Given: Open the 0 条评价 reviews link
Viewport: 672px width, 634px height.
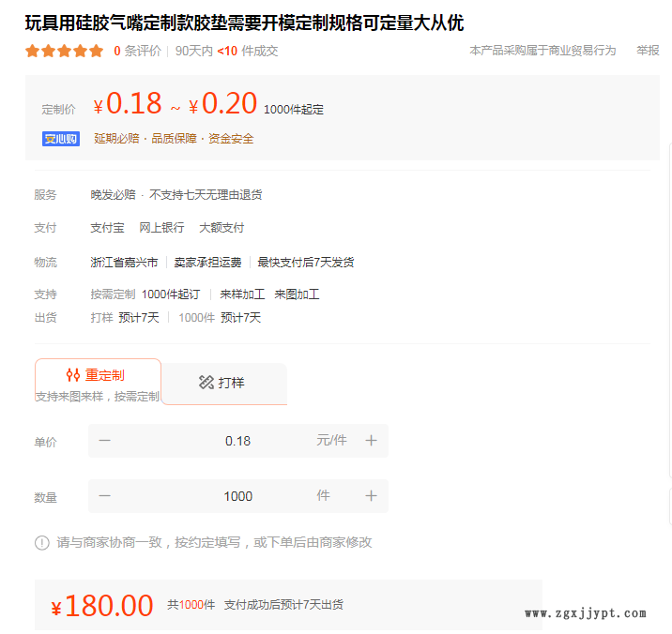Looking at the screenshot, I should tap(137, 51).
